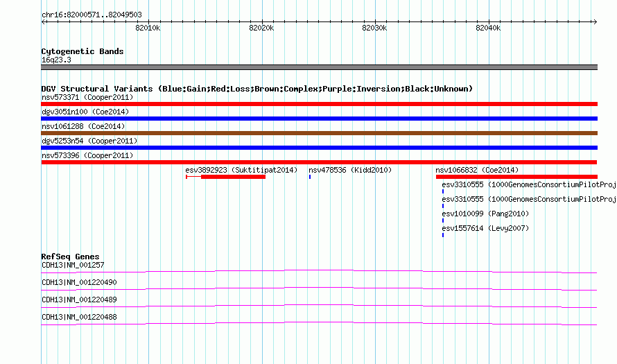The height and width of the screenshot is (364, 617).
Task: Click the 82010k ruler tick label
Action: pyautogui.click(x=148, y=28)
